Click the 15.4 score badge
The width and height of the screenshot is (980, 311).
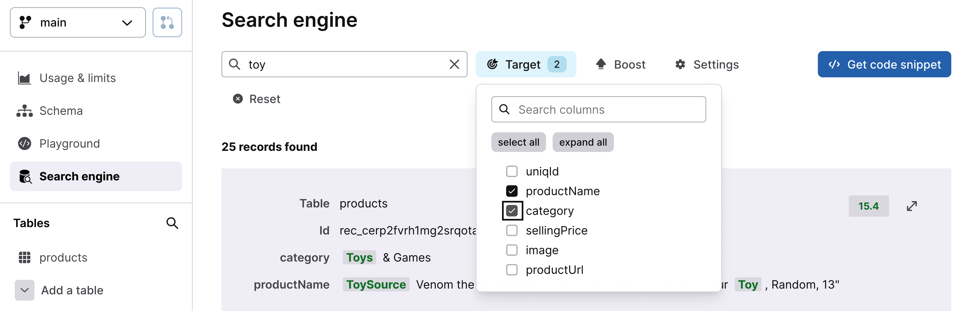coord(868,206)
